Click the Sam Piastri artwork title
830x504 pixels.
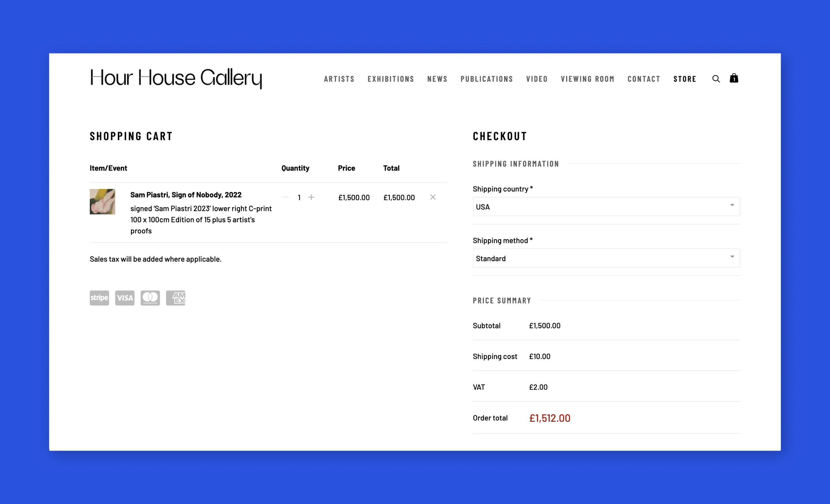tap(186, 194)
